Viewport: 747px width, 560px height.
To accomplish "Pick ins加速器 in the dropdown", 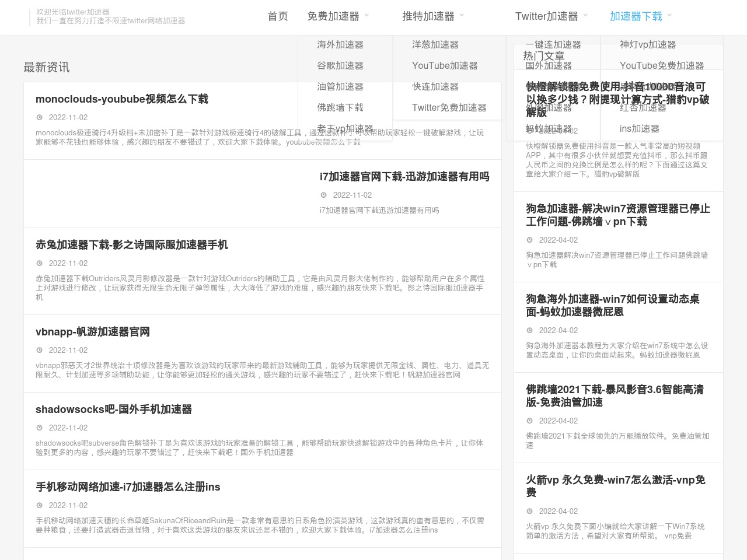I will point(640,128).
